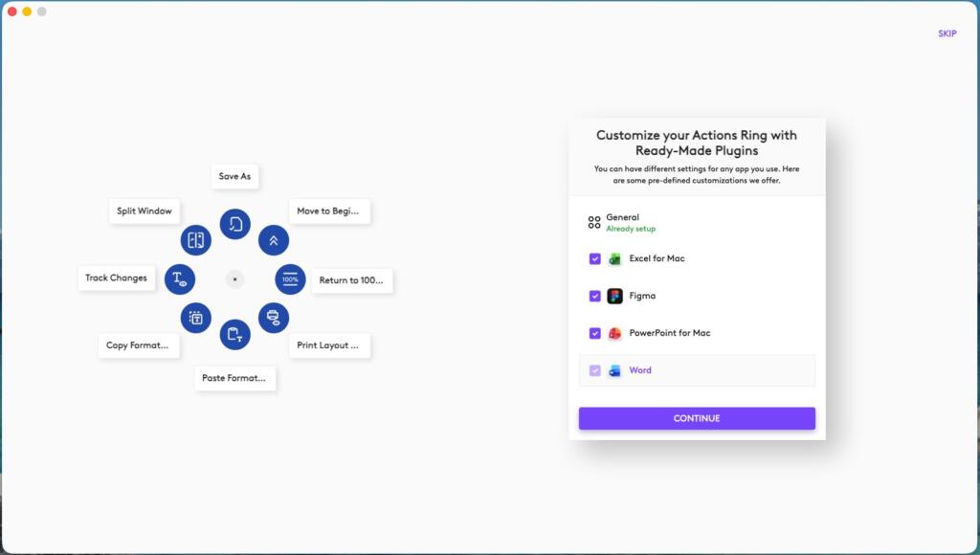Click the Skip link
This screenshot has width=980, height=555.
(x=947, y=33)
